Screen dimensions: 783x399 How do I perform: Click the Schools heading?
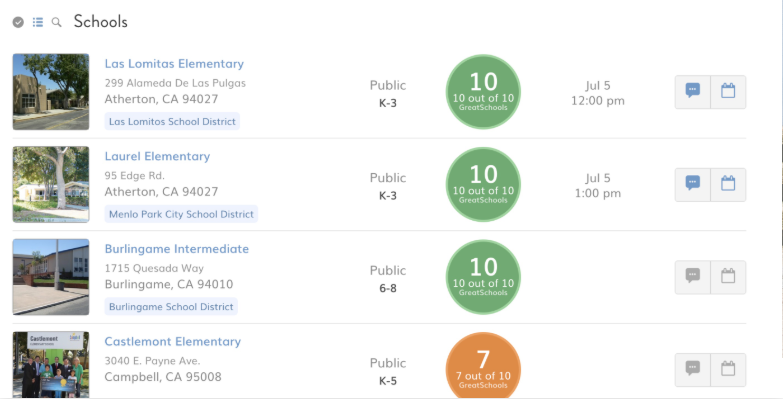(x=100, y=21)
